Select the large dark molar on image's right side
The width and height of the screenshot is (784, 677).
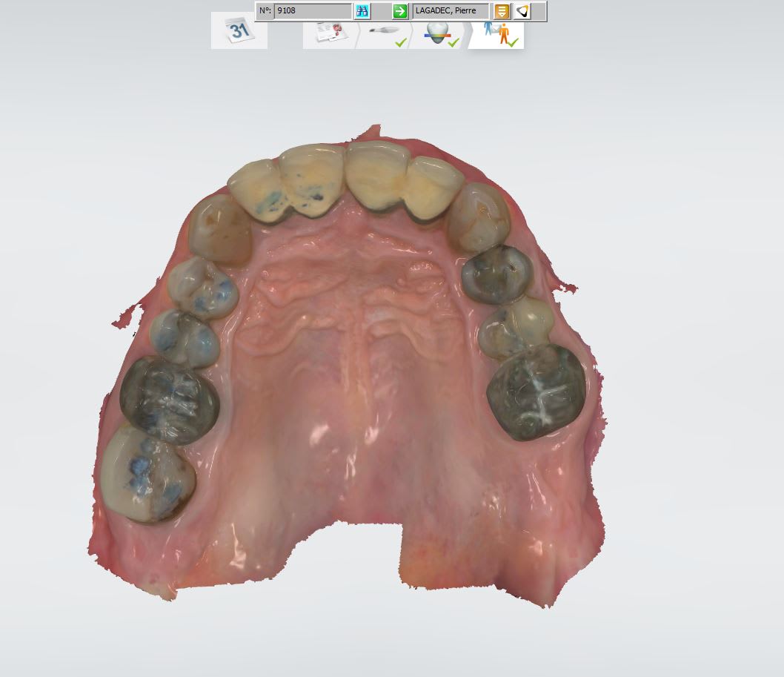[x=536, y=391]
